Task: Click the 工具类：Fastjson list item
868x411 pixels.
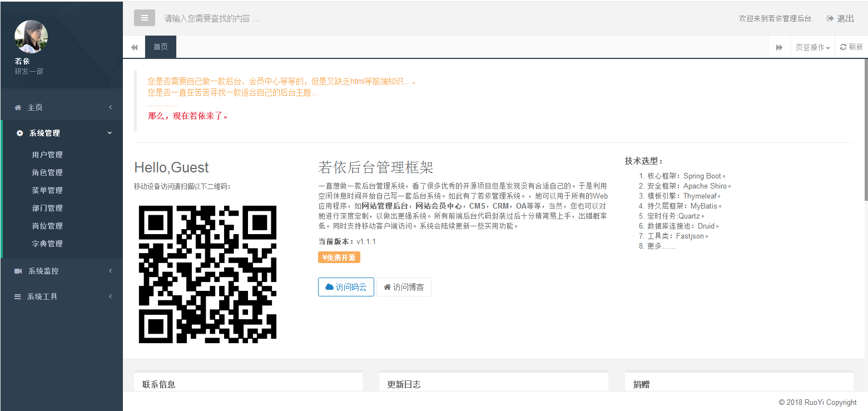Action: click(678, 236)
